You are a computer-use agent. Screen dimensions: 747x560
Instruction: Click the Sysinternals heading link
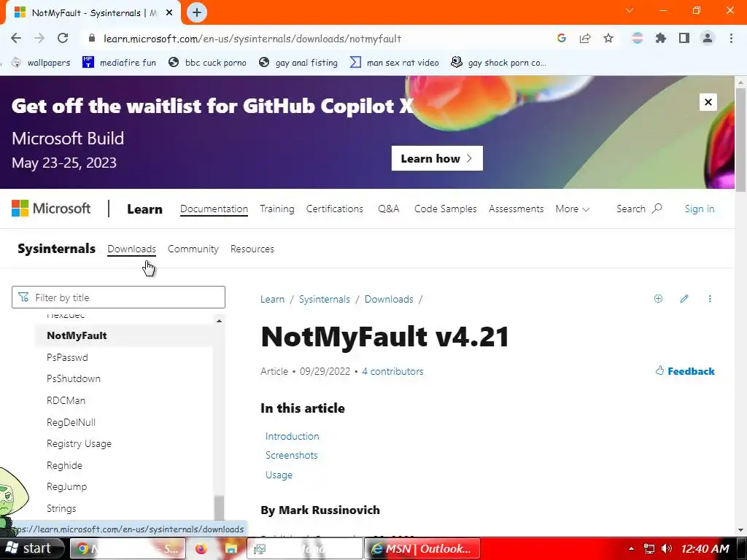[57, 249]
